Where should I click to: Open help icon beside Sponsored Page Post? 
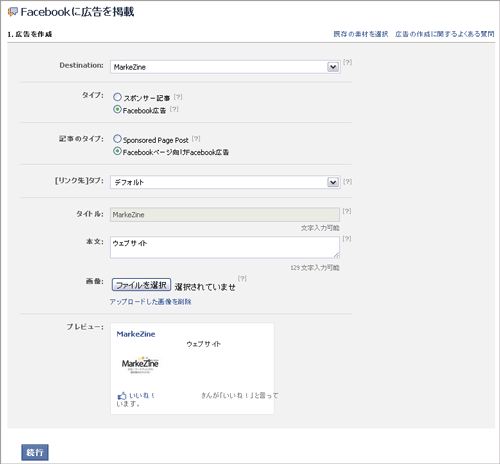[x=196, y=138]
